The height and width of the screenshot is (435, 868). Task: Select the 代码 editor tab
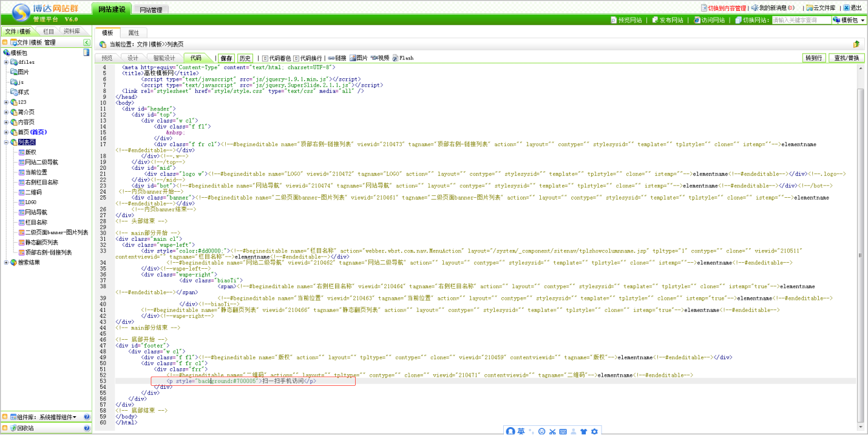click(196, 58)
